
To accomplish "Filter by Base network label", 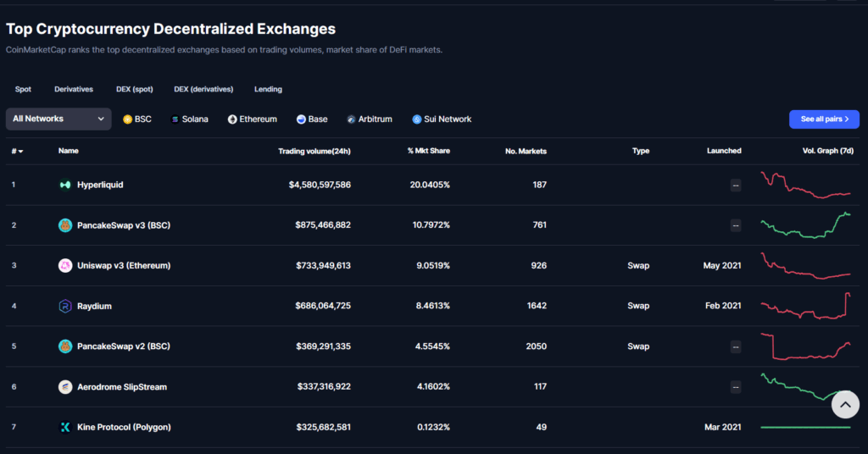I will click(x=318, y=119).
